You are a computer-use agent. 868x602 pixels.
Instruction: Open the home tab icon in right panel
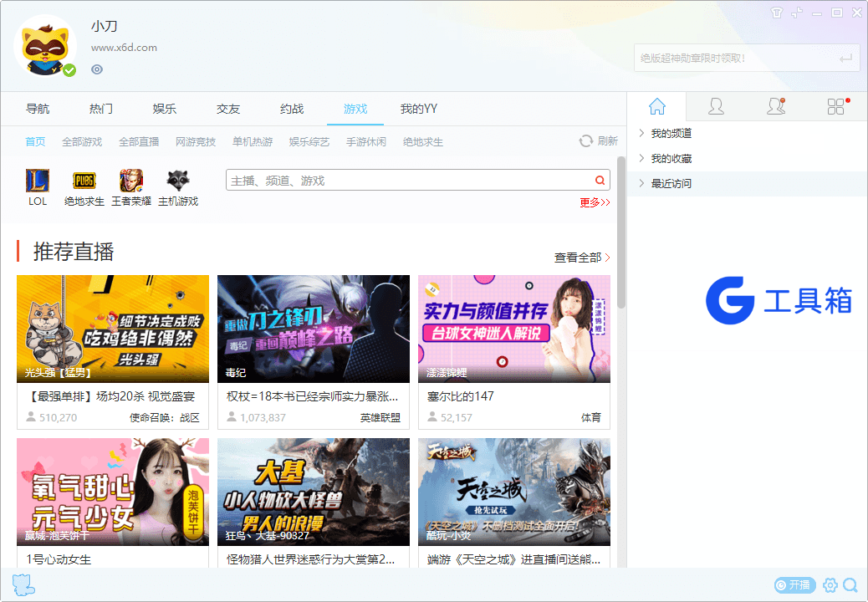[x=657, y=106]
